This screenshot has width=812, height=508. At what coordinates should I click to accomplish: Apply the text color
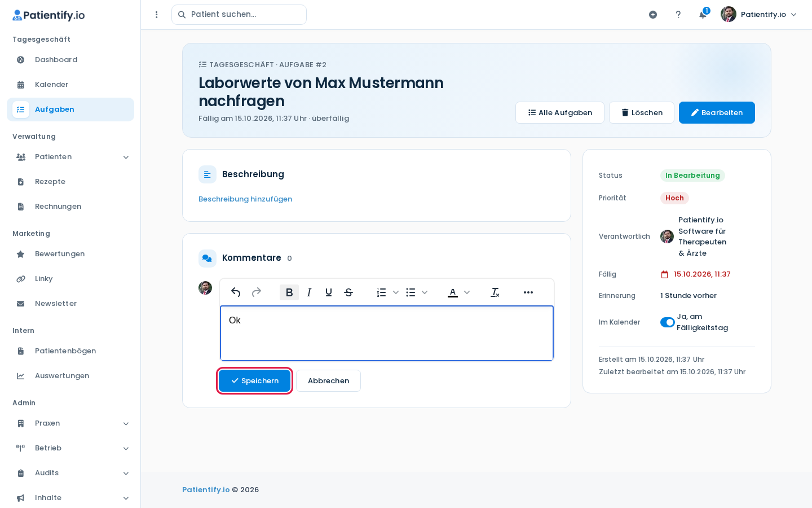click(453, 292)
